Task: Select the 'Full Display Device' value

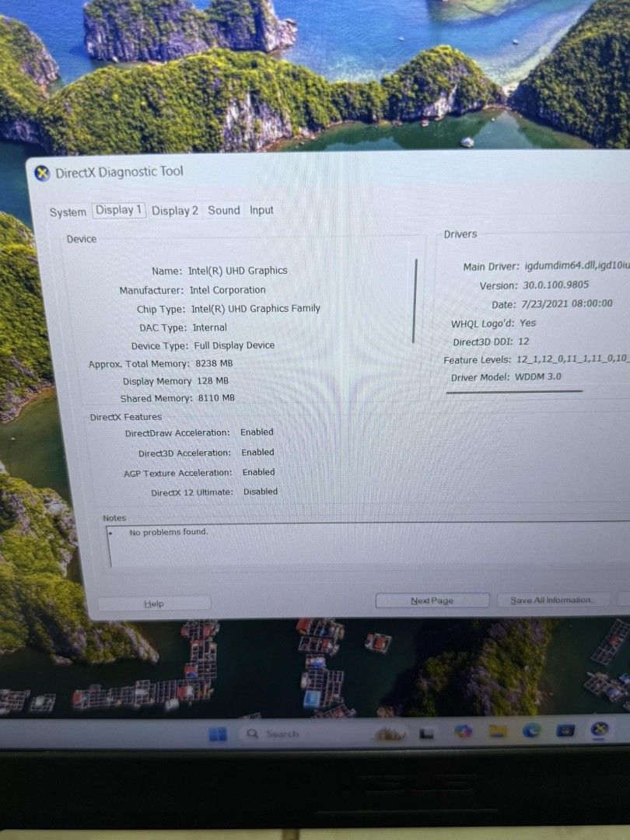Action: (234, 345)
